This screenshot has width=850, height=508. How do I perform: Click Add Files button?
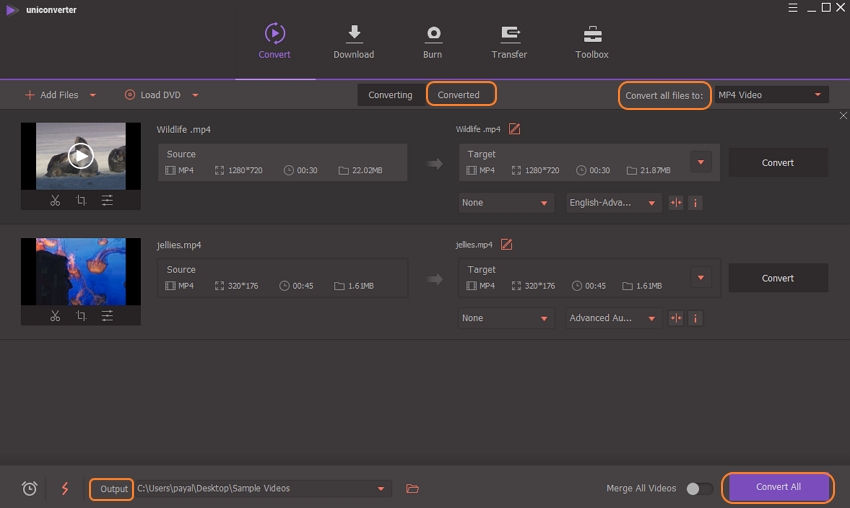(x=59, y=95)
